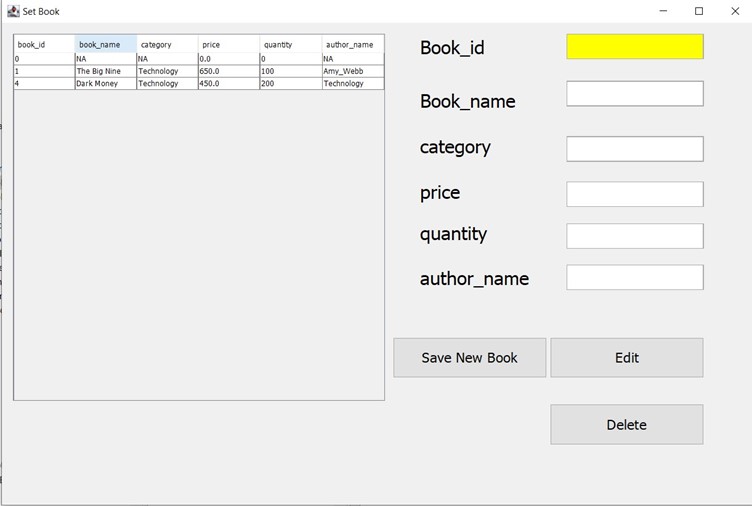Viewport: 752px width, 506px height.
Task: Click the quantity column header in table
Action: (x=291, y=44)
